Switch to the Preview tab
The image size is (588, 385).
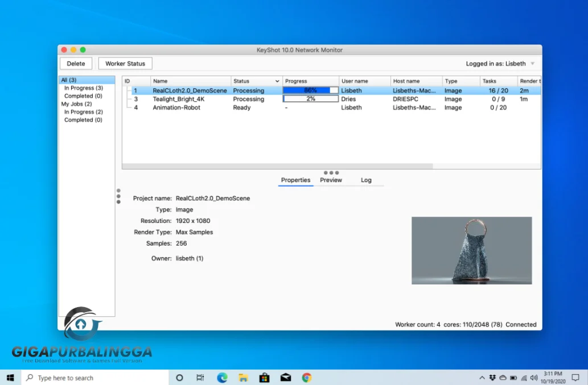tap(331, 180)
